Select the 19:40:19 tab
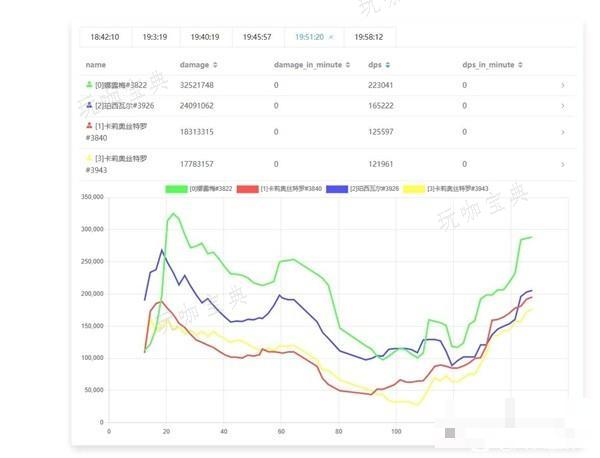Viewport: 600px width, 458px height. click(x=205, y=37)
